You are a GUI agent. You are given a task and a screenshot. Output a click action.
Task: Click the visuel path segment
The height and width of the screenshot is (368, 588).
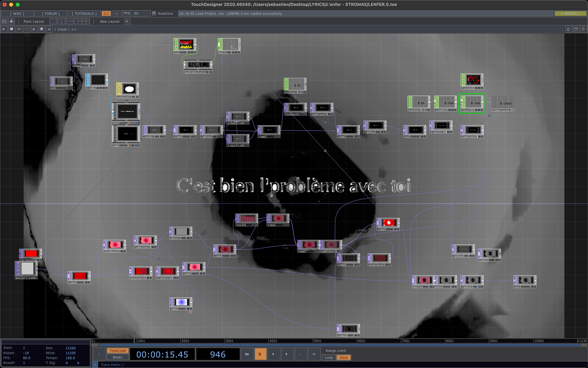62,29
